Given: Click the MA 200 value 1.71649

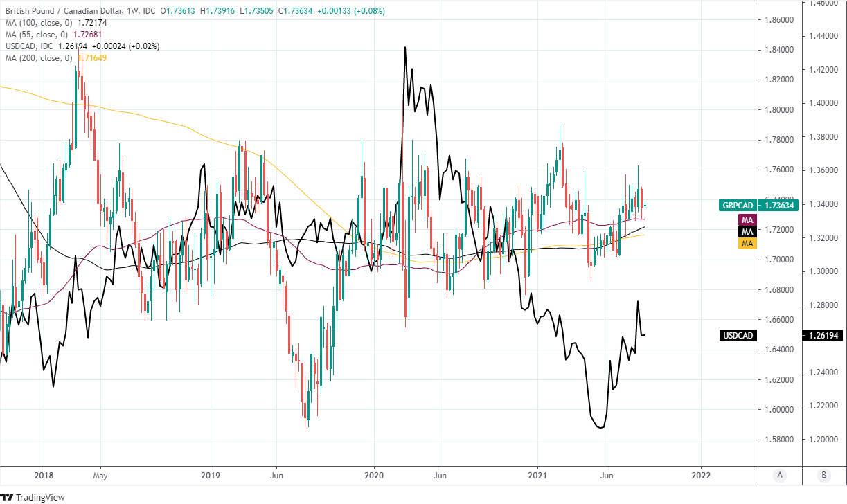Looking at the screenshot, I should click(91, 58).
